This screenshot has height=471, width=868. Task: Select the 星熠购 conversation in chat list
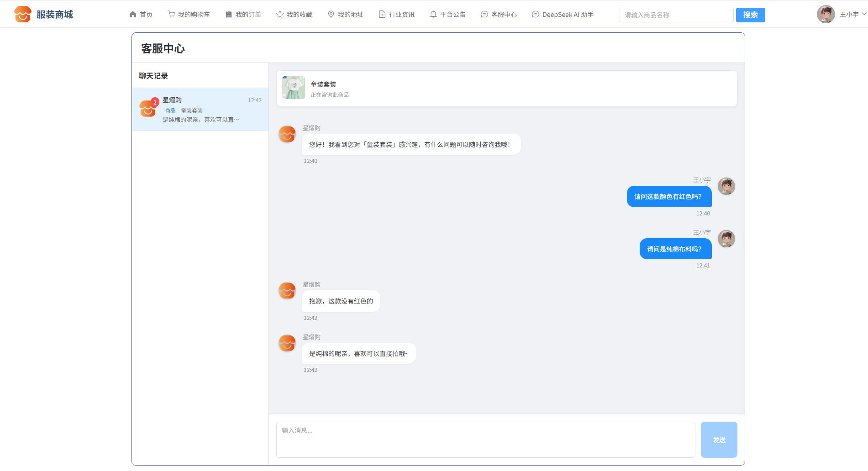pyautogui.click(x=200, y=110)
